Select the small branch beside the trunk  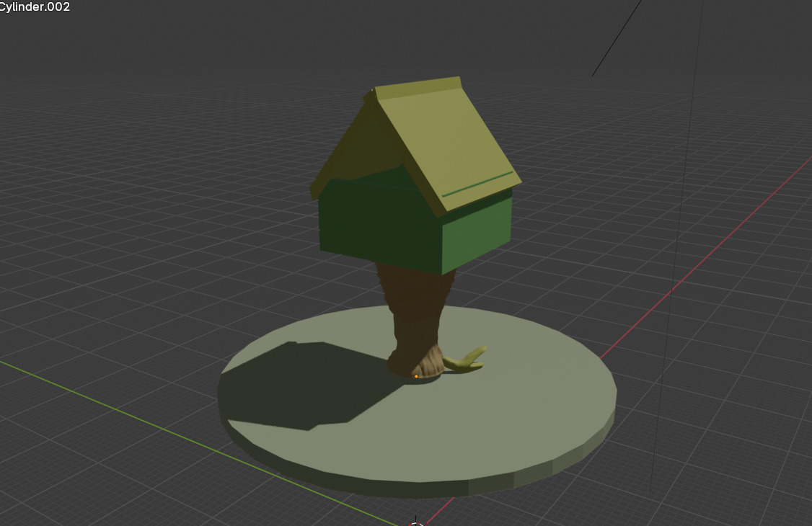coord(466,360)
